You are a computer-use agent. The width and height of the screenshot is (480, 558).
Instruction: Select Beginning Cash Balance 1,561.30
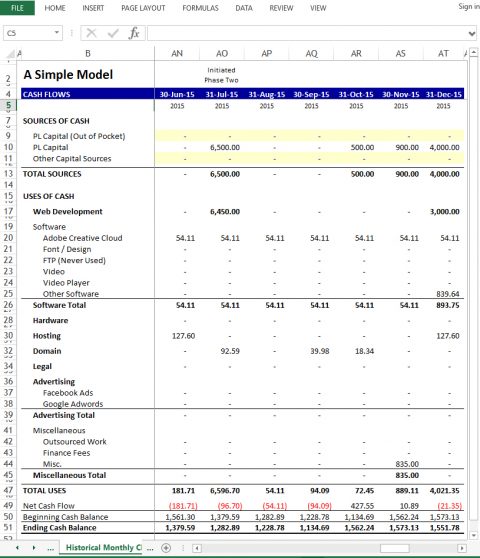coord(180,517)
